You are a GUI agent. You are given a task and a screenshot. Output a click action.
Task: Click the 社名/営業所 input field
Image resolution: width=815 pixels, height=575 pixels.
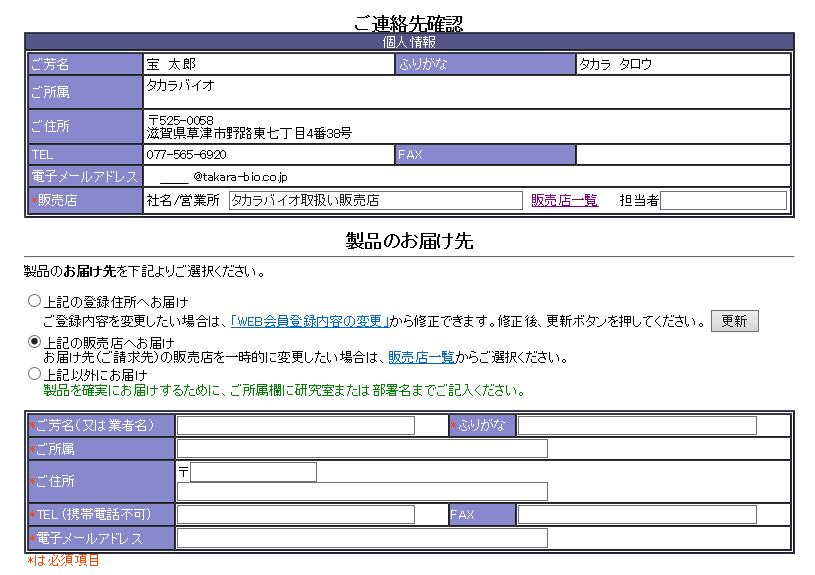[x=376, y=200]
